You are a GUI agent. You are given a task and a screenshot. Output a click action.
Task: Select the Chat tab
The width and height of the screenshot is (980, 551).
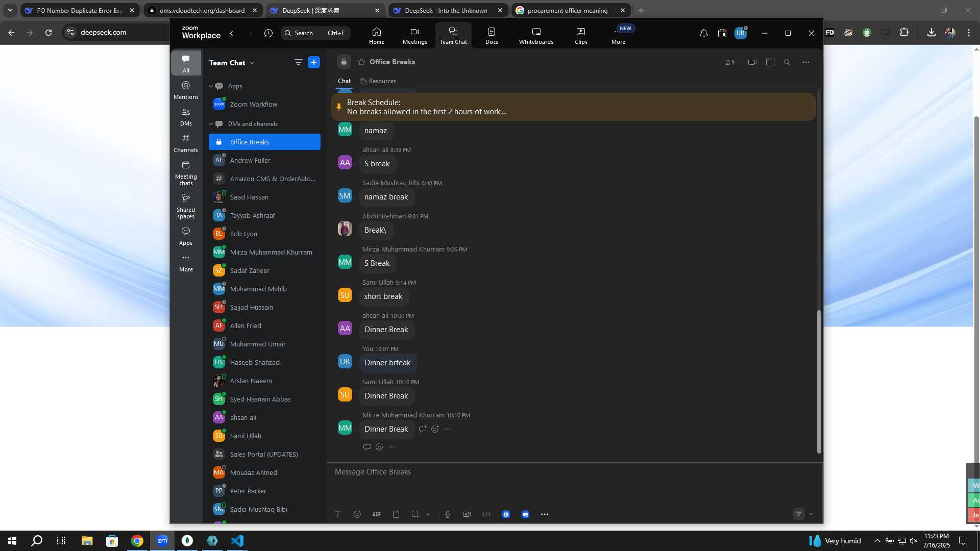click(x=344, y=81)
